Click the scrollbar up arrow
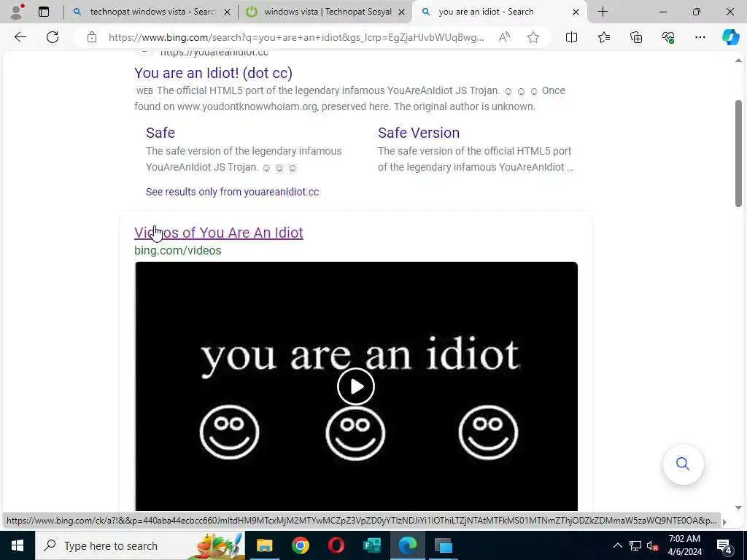747x560 pixels. coord(738,61)
